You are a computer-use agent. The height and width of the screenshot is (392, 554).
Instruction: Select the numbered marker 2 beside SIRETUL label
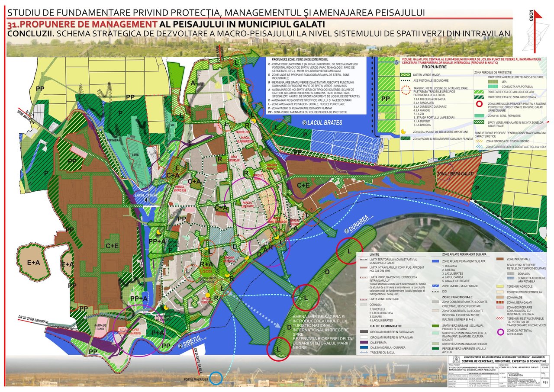coord(180,346)
